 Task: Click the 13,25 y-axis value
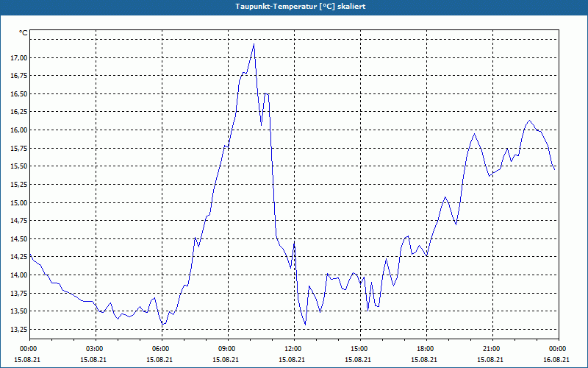pos(19,329)
